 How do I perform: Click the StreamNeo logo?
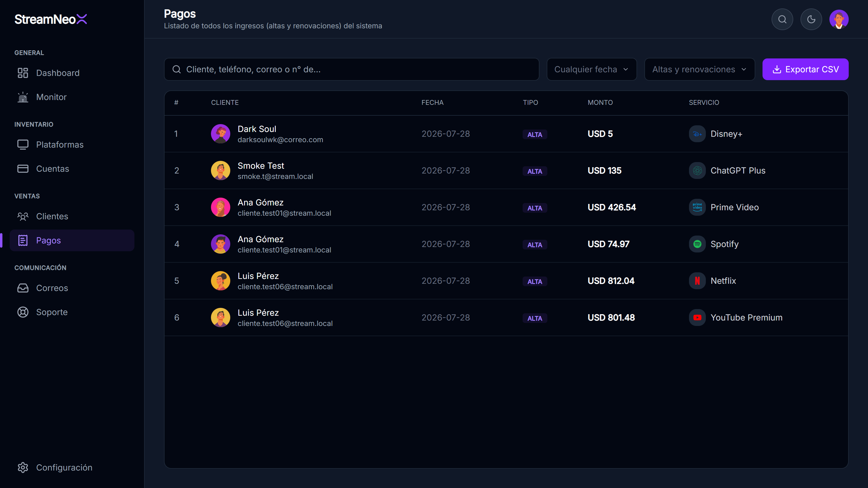tap(51, 19)
